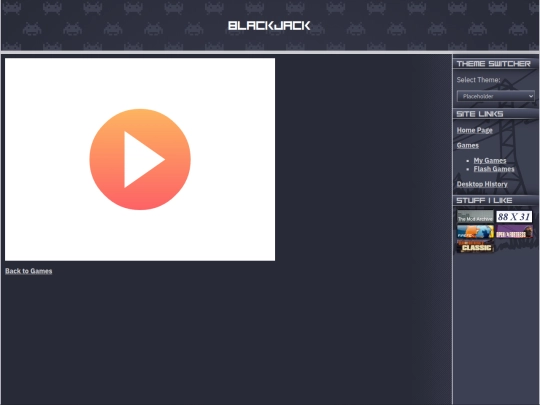Image resolution: width=540 pixels, height=405 pixels.
Task: Follow the Back to Games link
Action: (29, 271)
